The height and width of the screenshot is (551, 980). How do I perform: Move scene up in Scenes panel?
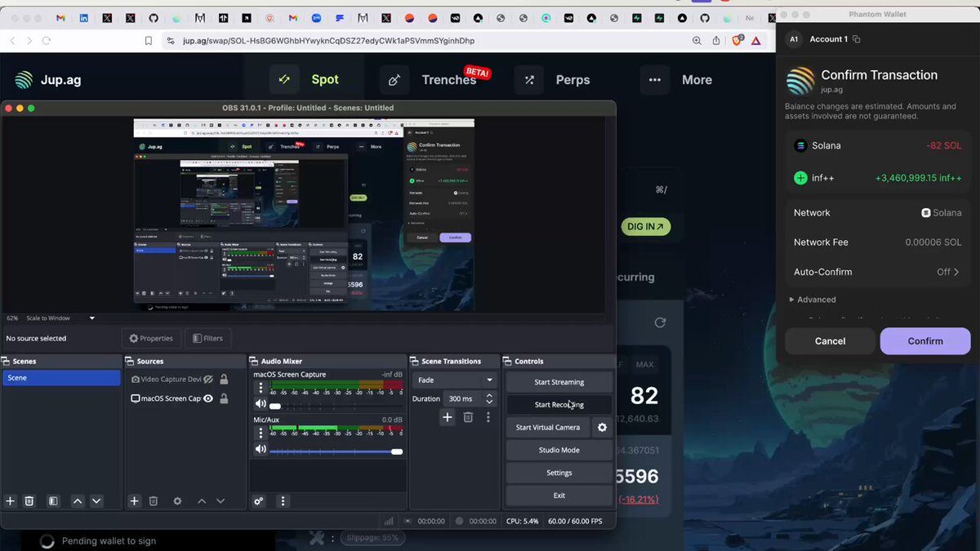(78, 501)
